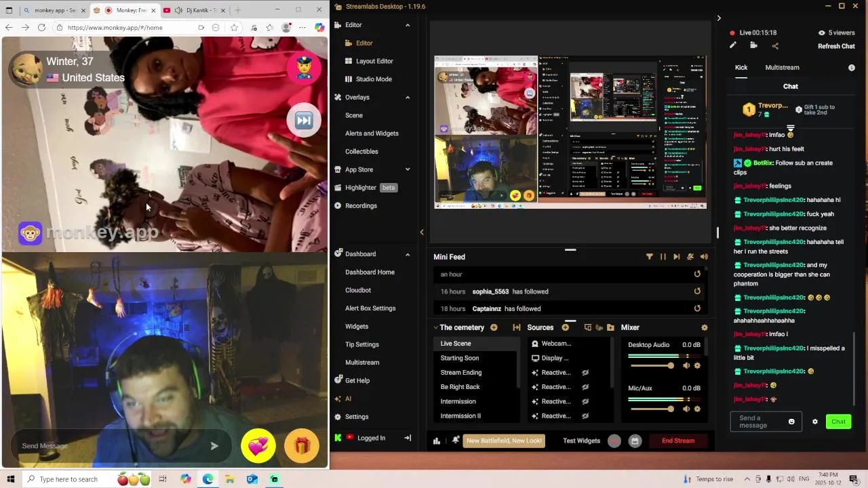Add a new source with plus icon

pyautogui.click(x=565, y=327)
